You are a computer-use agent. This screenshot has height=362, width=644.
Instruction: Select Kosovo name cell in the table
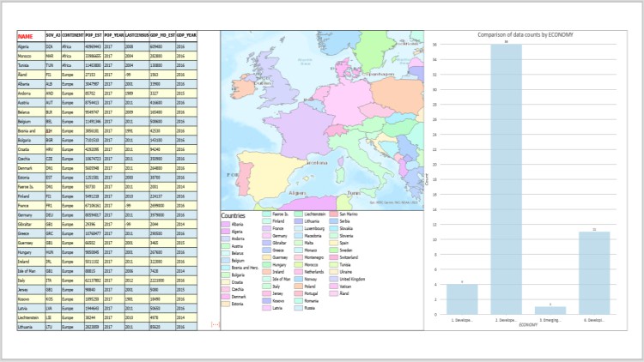click(31, 299)
